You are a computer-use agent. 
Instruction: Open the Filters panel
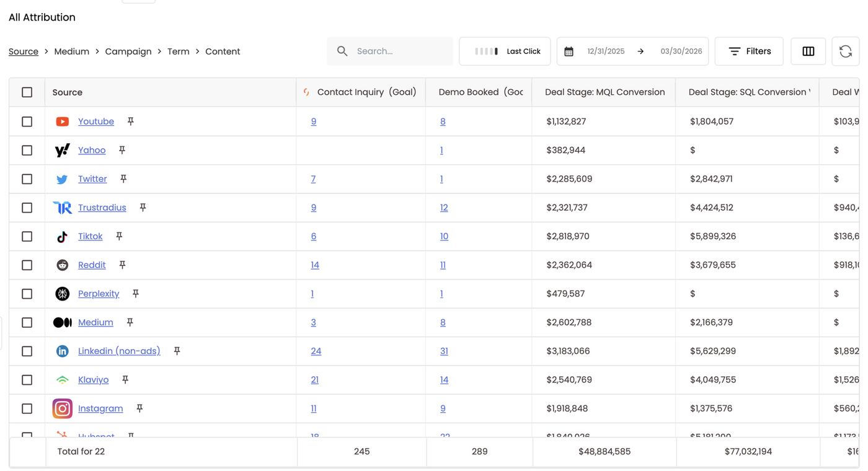pyautogui.click(x=749, y=51)
